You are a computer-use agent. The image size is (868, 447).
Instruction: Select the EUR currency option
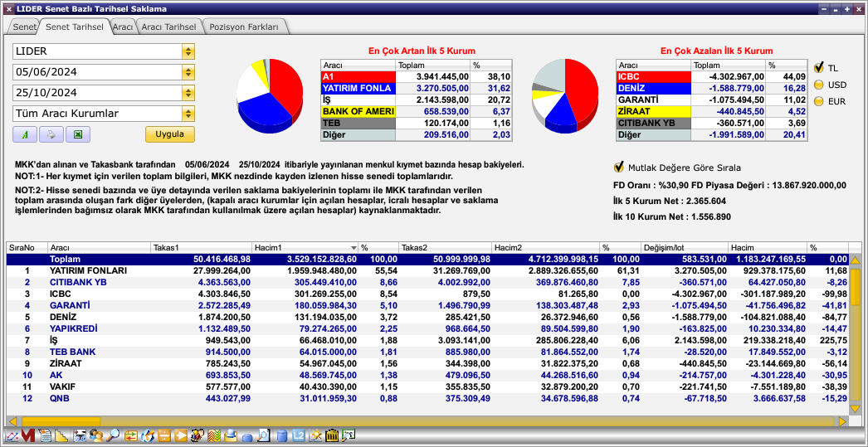click(819, 101)
